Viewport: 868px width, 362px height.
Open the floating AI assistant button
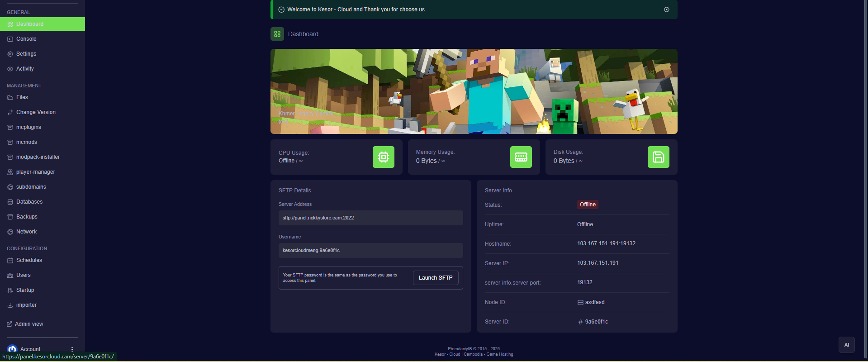coord(847,345)
